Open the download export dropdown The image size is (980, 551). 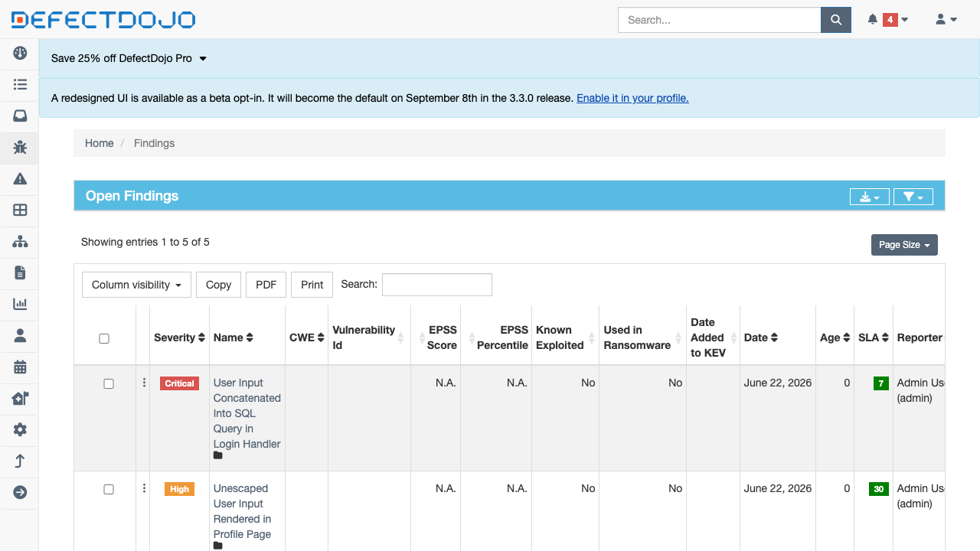pos(870,197)
